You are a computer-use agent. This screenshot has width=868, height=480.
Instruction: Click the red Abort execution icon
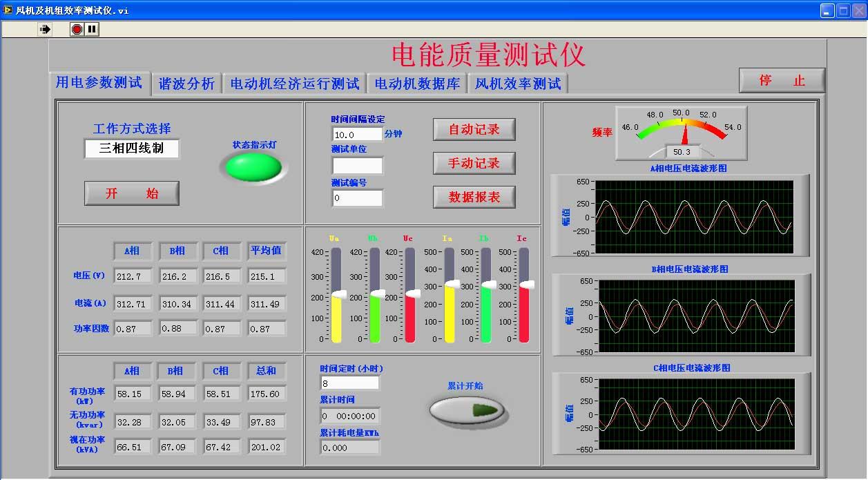pos(77,29)
